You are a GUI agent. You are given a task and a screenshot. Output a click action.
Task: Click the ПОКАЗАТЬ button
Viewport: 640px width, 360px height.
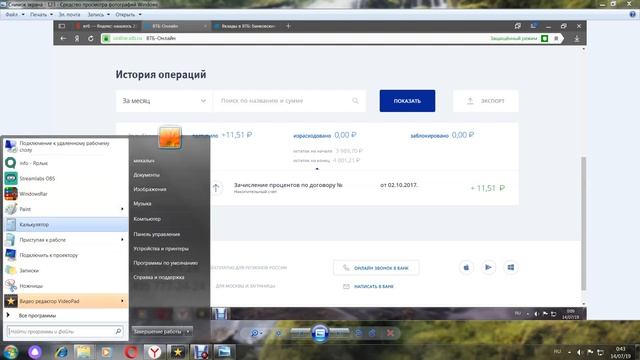tap(407, 101)
